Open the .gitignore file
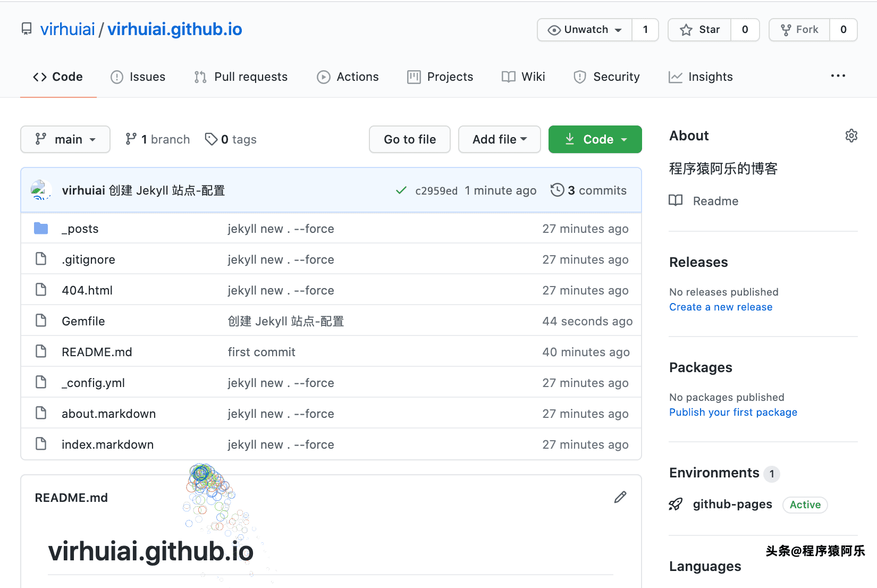 point(88,259)
